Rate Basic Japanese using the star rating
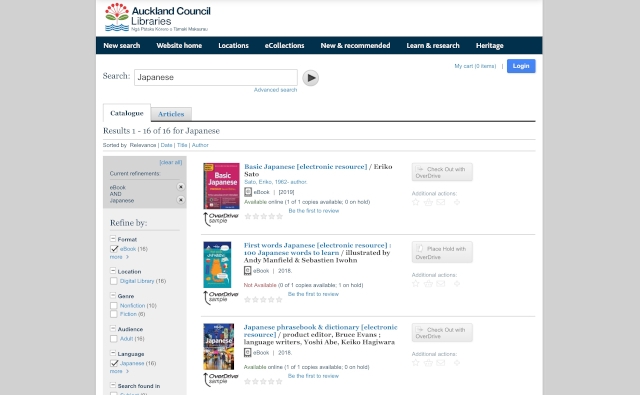640x395 pixels. coord(263,216)
